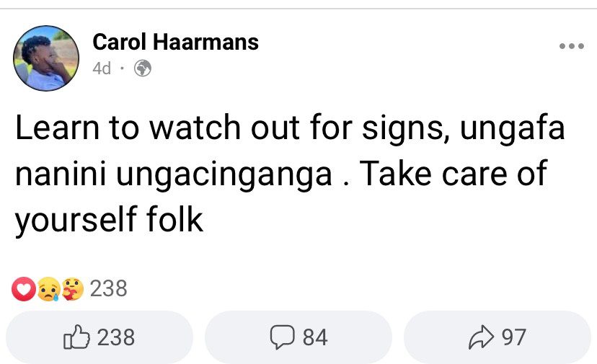Open the three-dot post options menu
The height and width of the screenshot is (364, 597).
pos(571,46)
